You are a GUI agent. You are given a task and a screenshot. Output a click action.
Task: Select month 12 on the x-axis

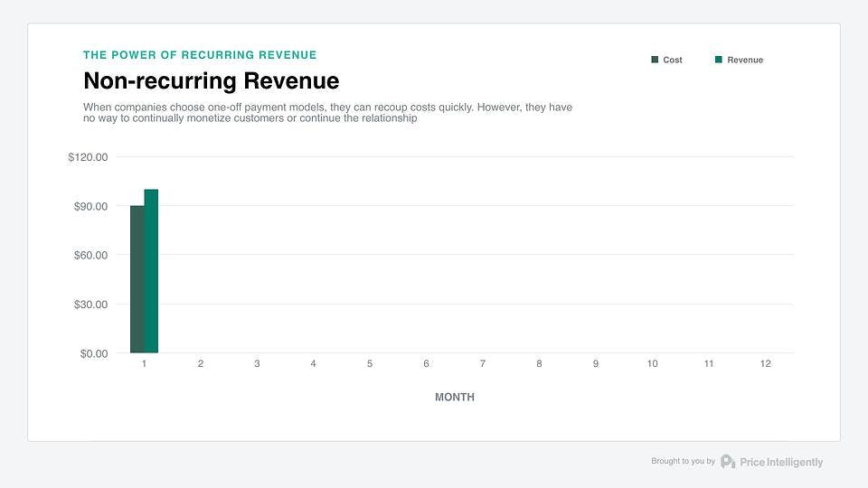pyautogui.click(x=765, y=363)
